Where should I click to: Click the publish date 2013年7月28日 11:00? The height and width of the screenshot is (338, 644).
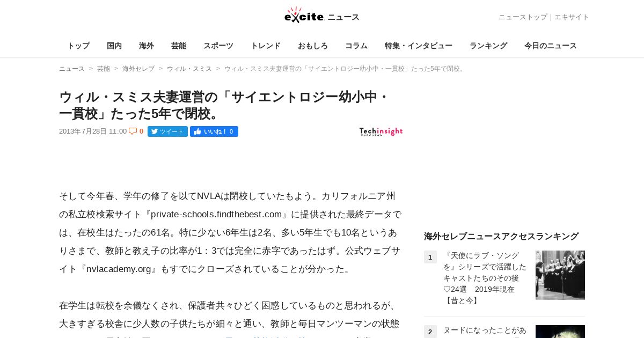pos(93,131)
